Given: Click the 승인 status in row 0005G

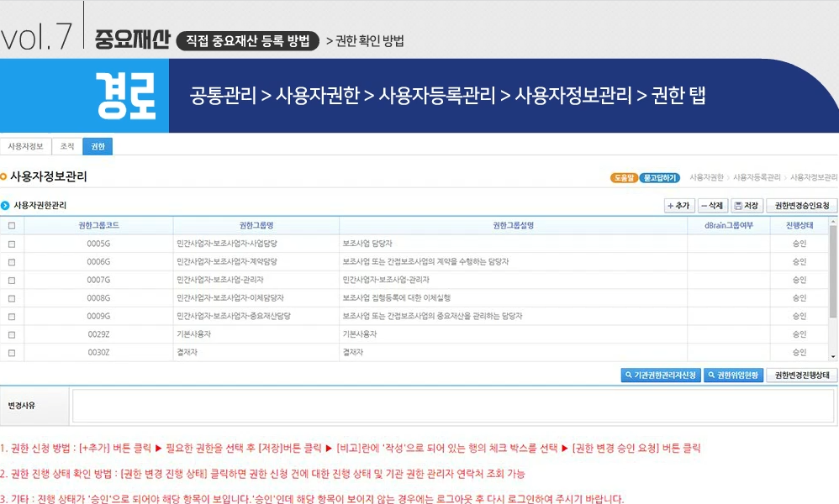Looking at the screenshot, I should coord(799,244).
